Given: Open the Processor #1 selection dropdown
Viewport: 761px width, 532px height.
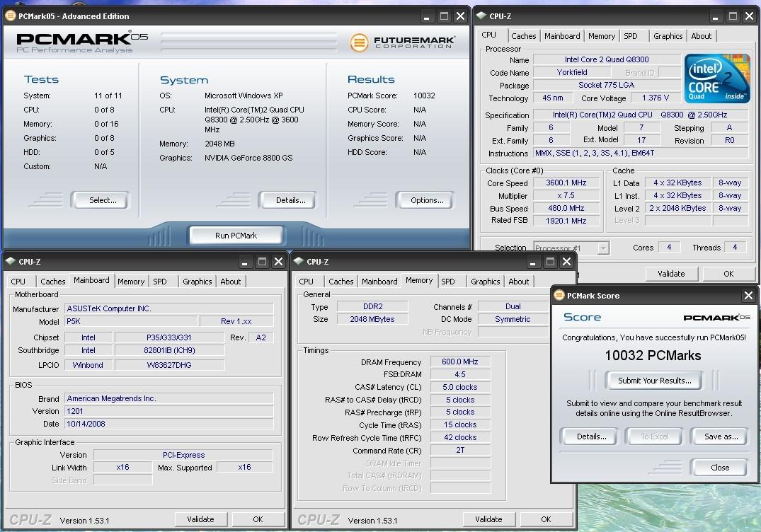Looking at the screenshot, I should pos(602,248).
